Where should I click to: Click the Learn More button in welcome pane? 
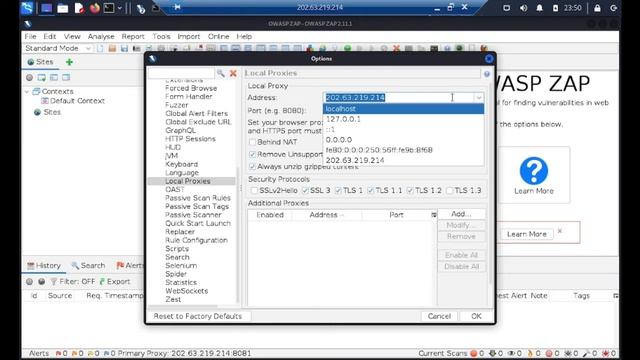(x=527, y=234)
